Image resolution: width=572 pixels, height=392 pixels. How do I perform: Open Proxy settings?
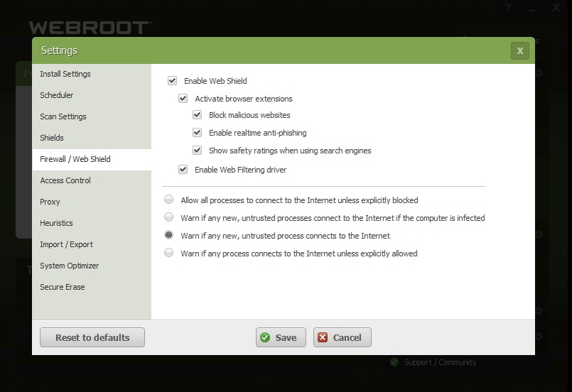tap(92, 202)
